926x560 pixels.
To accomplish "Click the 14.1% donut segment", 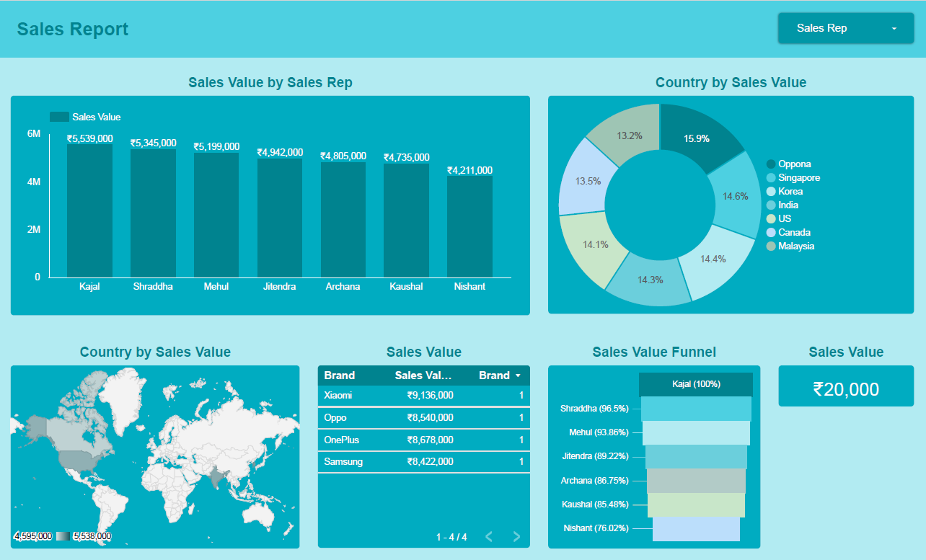I will 594,245.
